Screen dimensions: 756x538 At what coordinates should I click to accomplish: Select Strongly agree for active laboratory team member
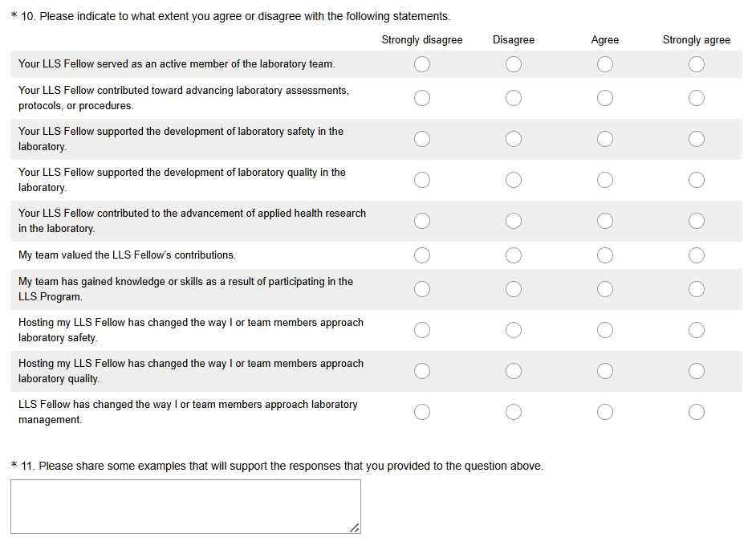tap(697, 64)
